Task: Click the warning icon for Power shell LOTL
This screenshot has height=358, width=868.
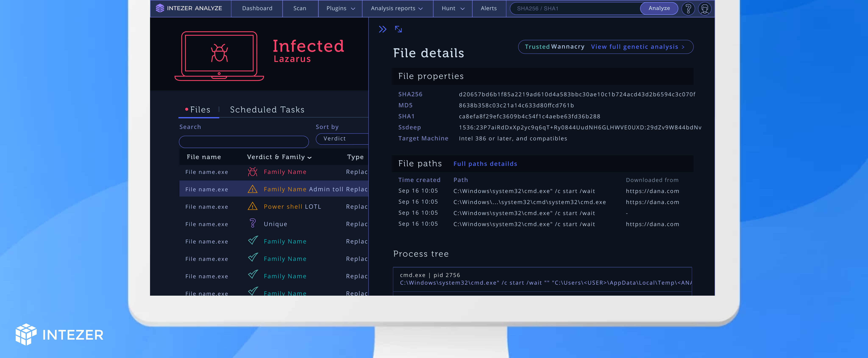Action: tap(252, 206)
